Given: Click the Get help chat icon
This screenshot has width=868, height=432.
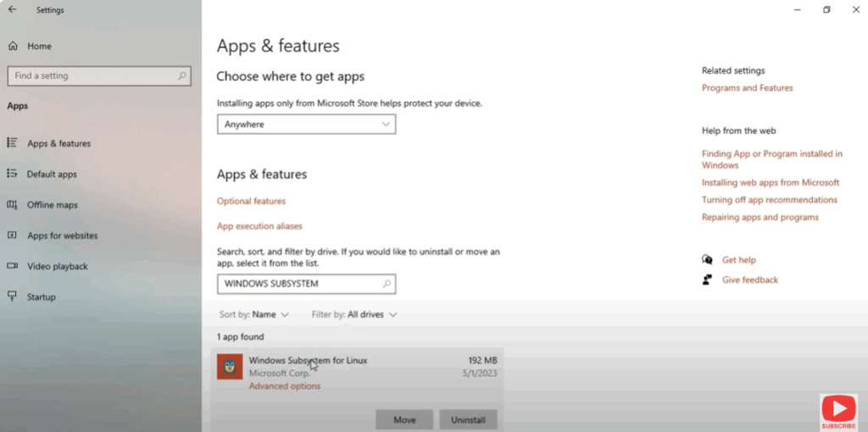Looking at the screenshot, I should coord(708,259).
